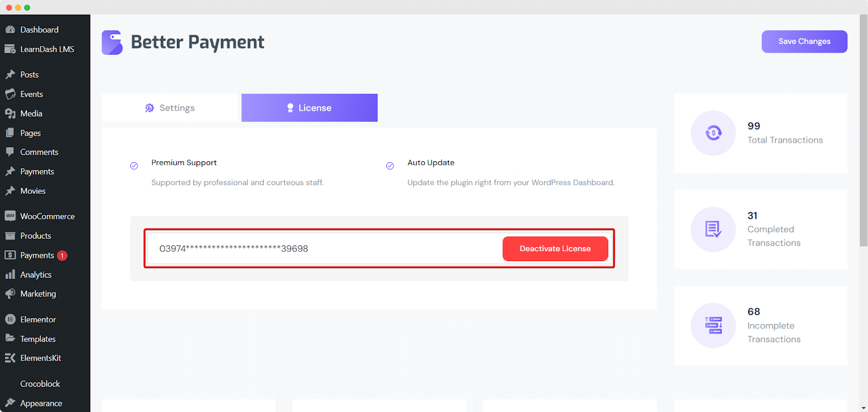This screenshot has width=868, height=412.
Task: Click the Better Payment logo icon
Action: tap(112, 42)
